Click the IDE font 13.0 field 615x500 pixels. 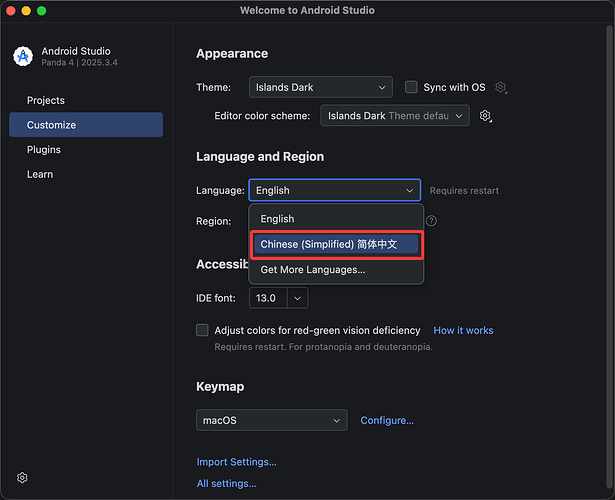tap(268, 298)
